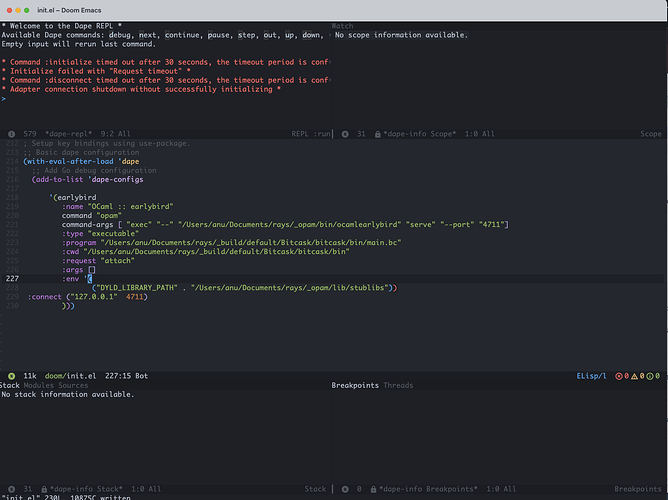668x500 pixels.
Task: Click the :args line
Action: pyautogui.click(x=79, y=270)
